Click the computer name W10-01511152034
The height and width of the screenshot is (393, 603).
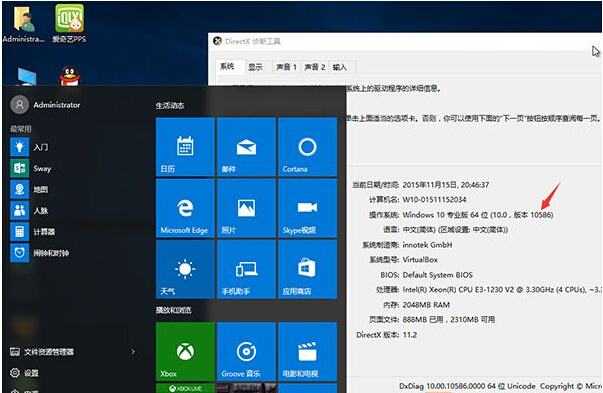[x=434, y=200]
